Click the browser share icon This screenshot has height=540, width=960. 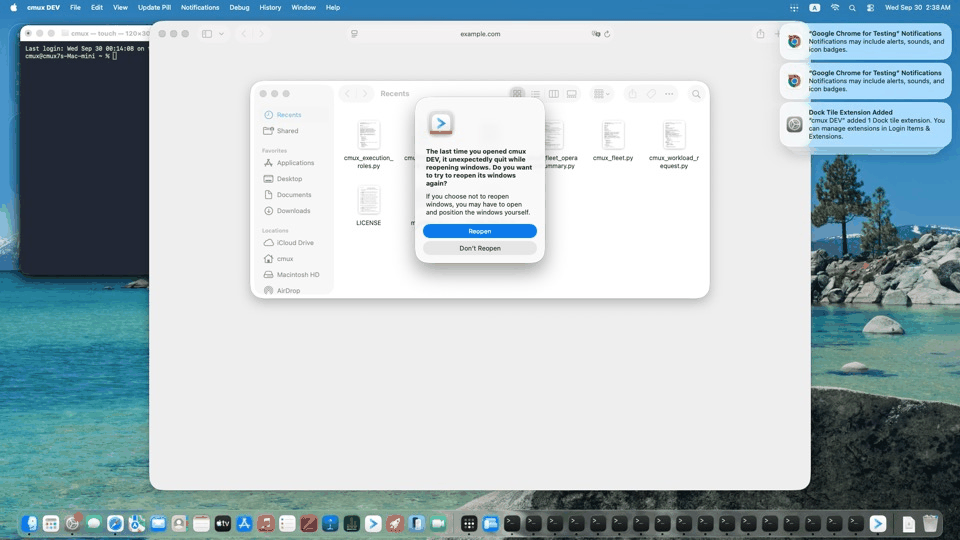pyautogui.click(x=760, y=34)
